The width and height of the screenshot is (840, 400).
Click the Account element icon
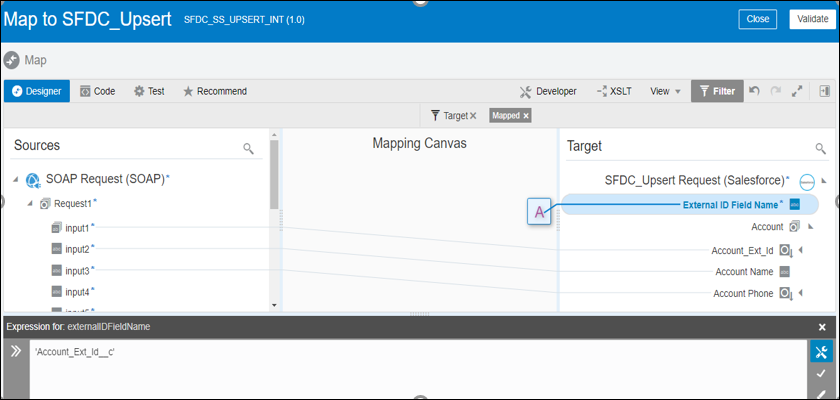tap(795, 227)
